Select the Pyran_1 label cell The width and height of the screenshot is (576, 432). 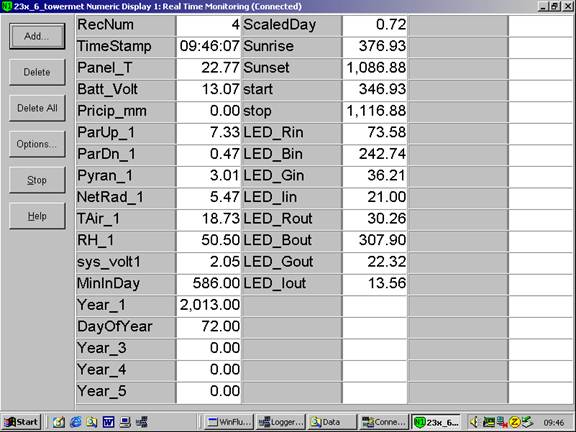(126, 176)
